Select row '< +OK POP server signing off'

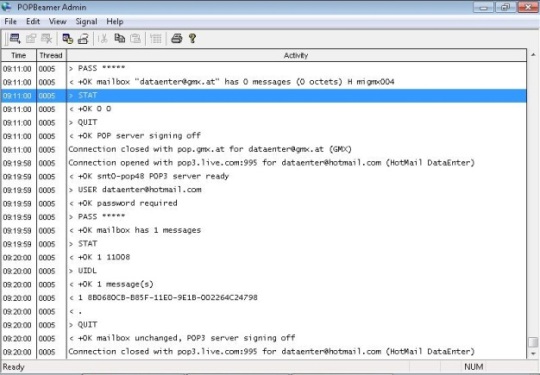264,136
